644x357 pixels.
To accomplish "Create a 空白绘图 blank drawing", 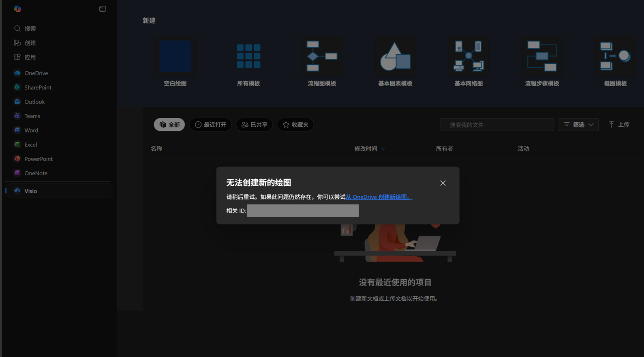I will (175, 62).
